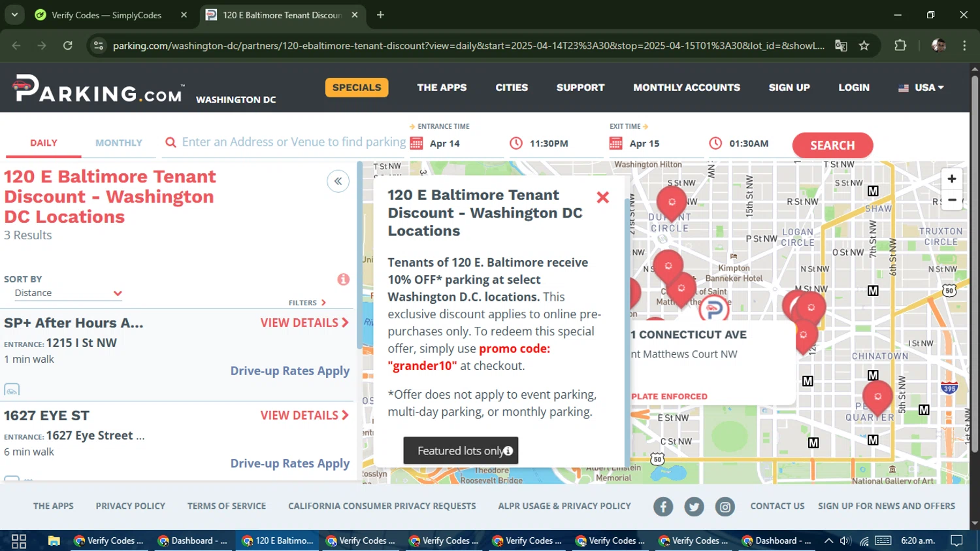Expand the USA country selector
This screenshot has width=980, height=551.
[921, 88]
